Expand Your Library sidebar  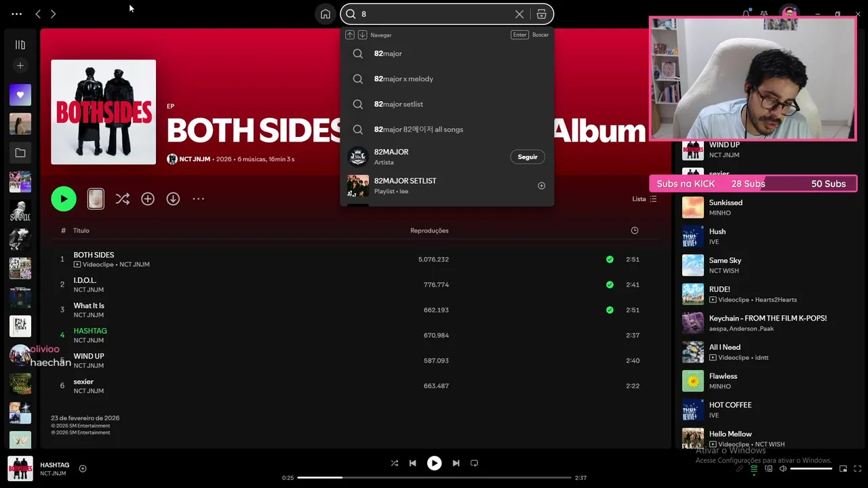click(20, 45)
